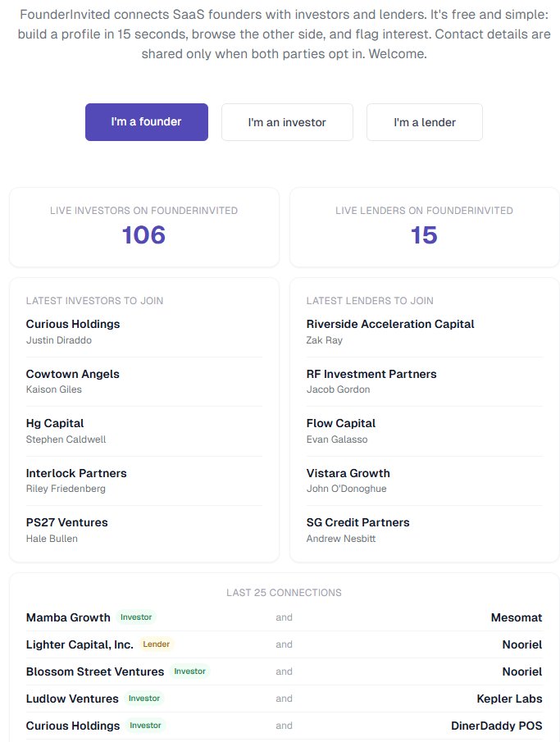Choose the "I'm an investor" button
560x742 pixels.
287,122
